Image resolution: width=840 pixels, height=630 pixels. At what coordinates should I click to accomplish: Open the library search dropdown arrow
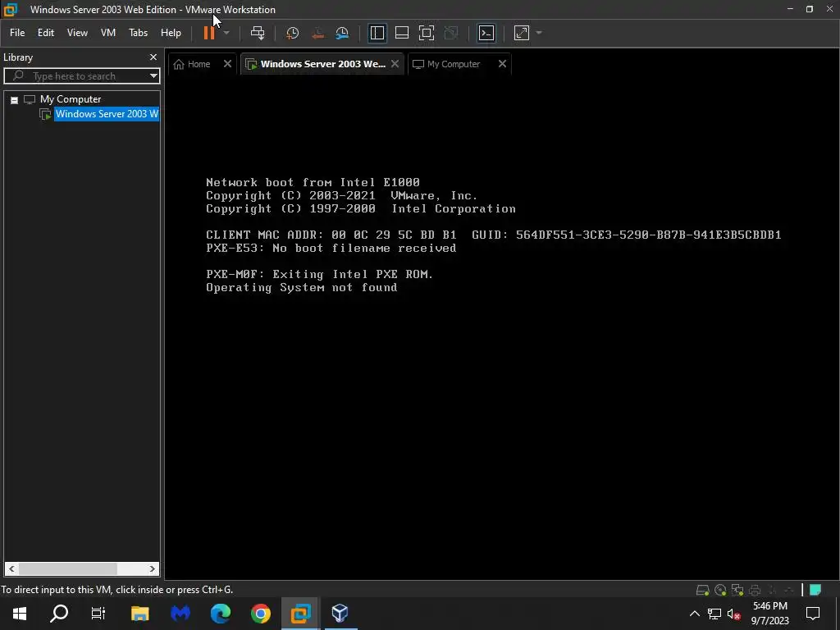153,76
